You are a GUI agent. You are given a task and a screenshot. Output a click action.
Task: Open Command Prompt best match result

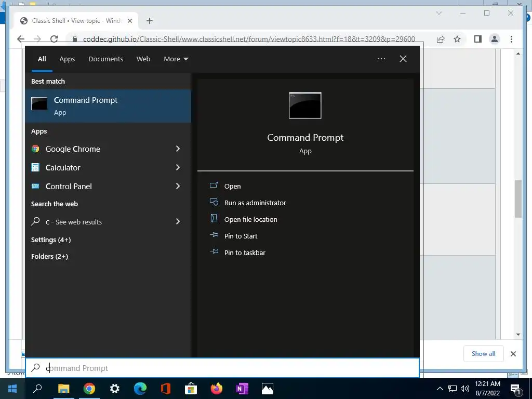[108, 106]
